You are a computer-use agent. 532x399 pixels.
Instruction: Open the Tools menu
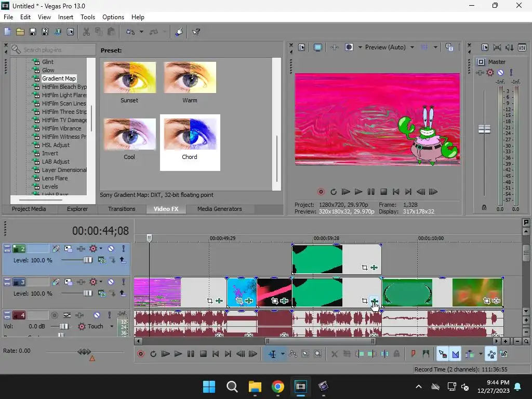pos(87,17)
